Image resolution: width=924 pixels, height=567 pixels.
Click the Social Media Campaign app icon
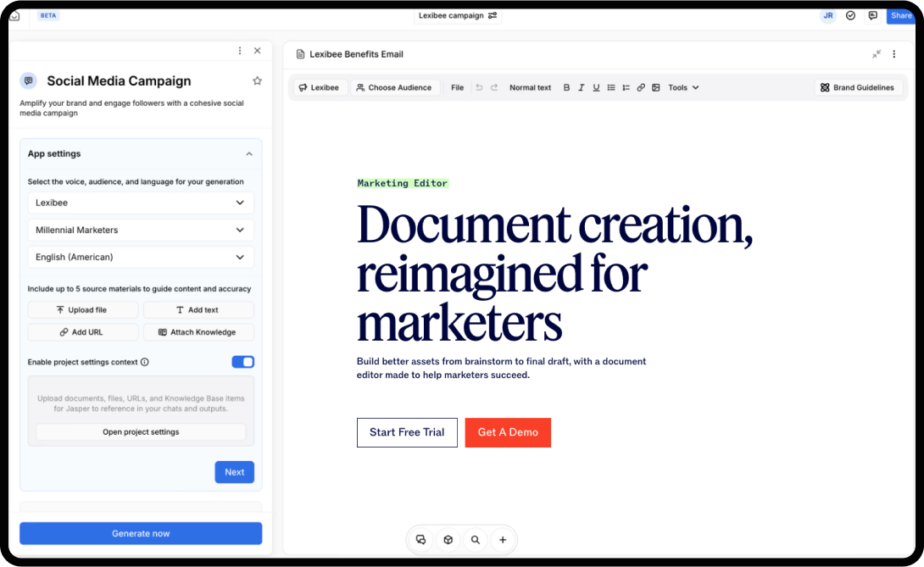(x=28, y=81)
